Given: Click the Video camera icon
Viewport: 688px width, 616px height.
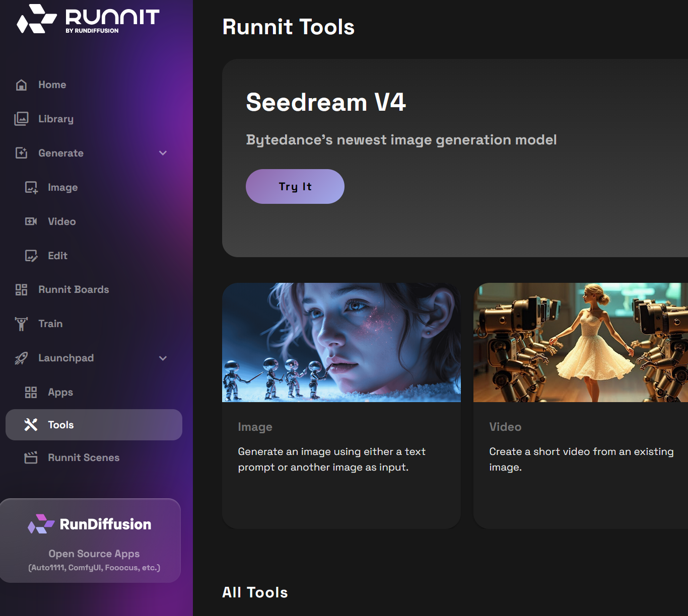Looking at the screenshot, I should [x=31, y=221].
